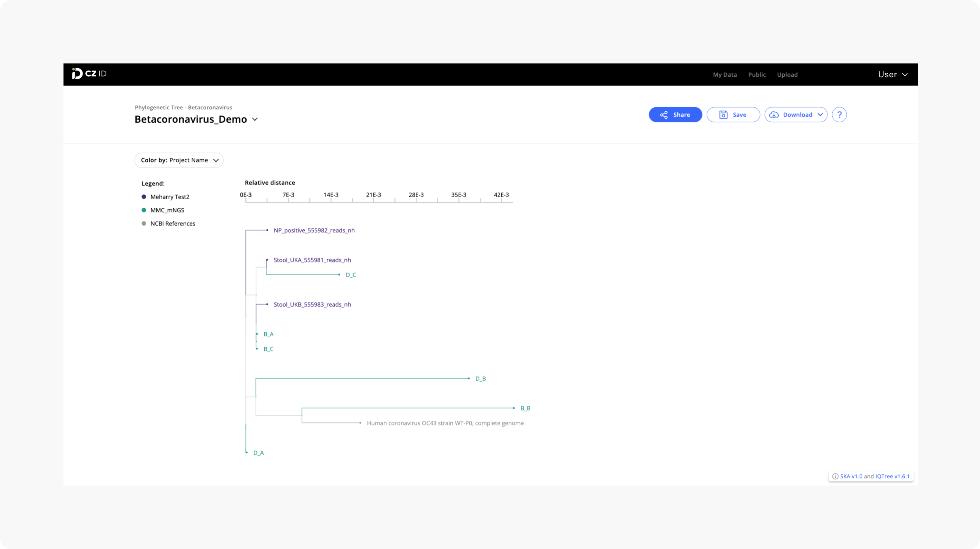
Task: Click the Save button
Action: tap(733, 114)
